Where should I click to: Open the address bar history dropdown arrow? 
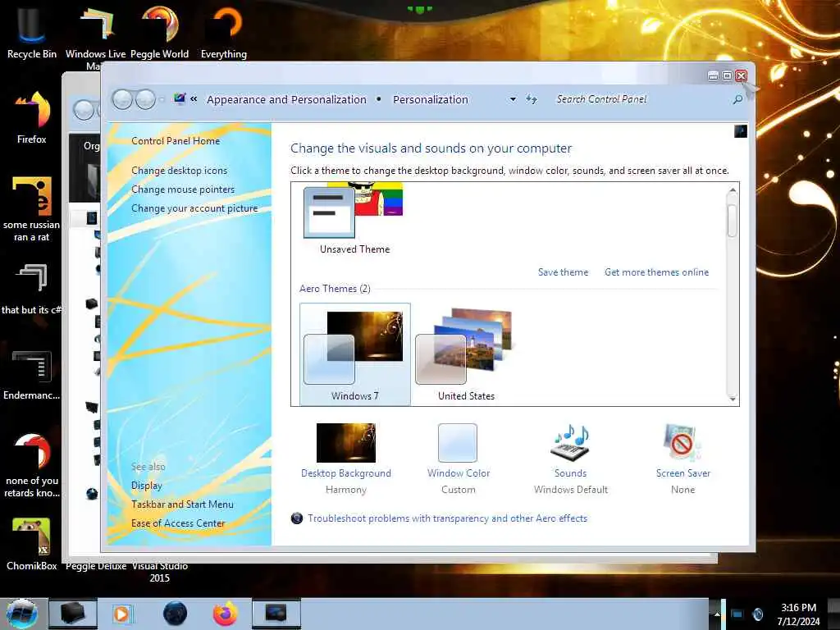(513, 99)
